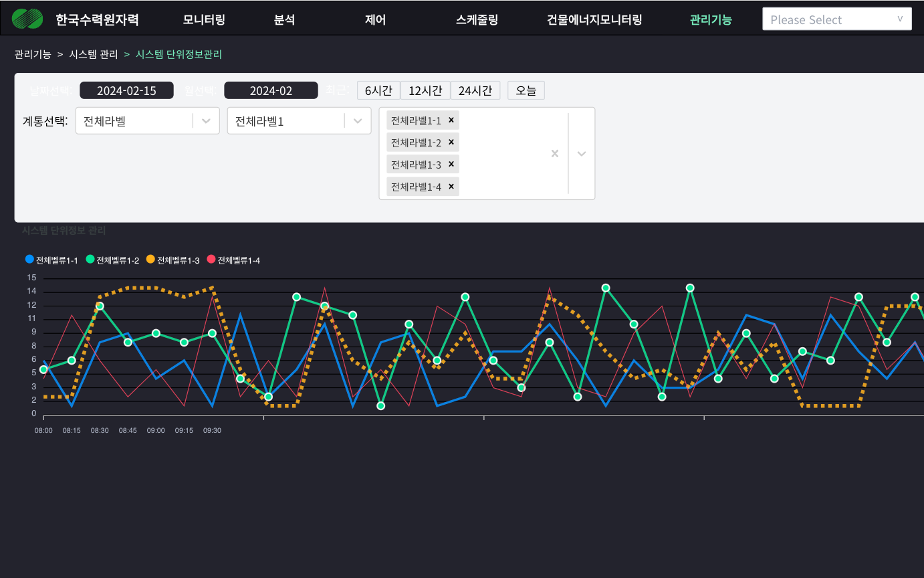
Task: Open the 스케줄링 menu
Action: 477,19
